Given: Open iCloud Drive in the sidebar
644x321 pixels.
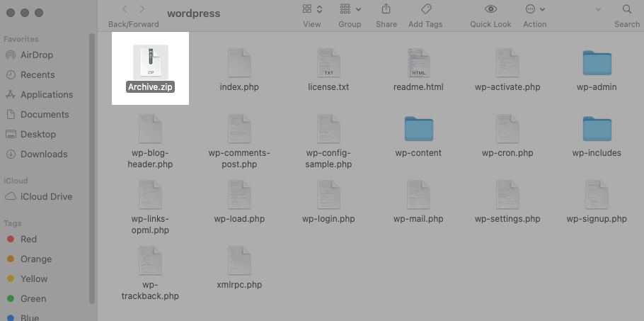Looking at the screenshot, I should pos(39,196).
